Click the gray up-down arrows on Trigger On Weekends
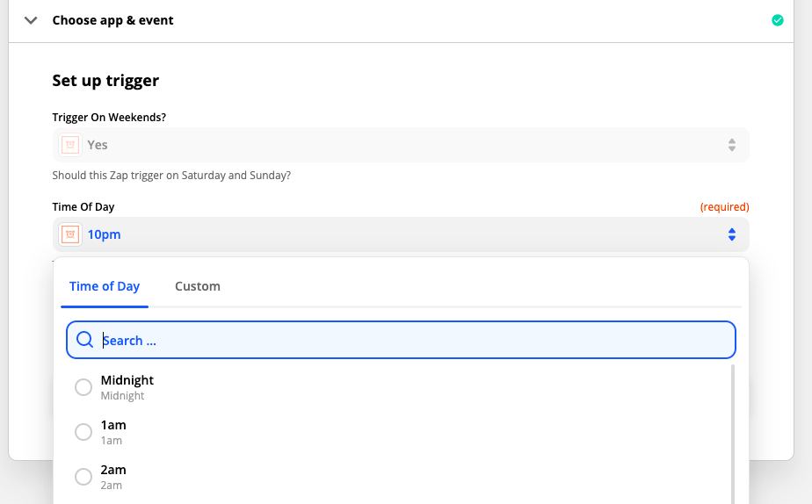The height and width of the screenshot is (504, 812). coord(732,145)
